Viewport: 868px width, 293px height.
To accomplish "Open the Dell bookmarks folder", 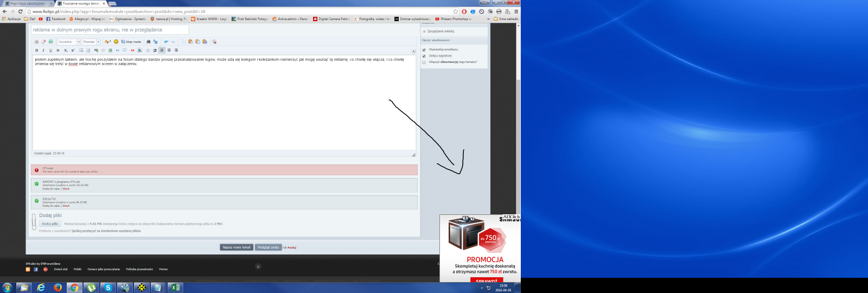I will tap(30, 19).
